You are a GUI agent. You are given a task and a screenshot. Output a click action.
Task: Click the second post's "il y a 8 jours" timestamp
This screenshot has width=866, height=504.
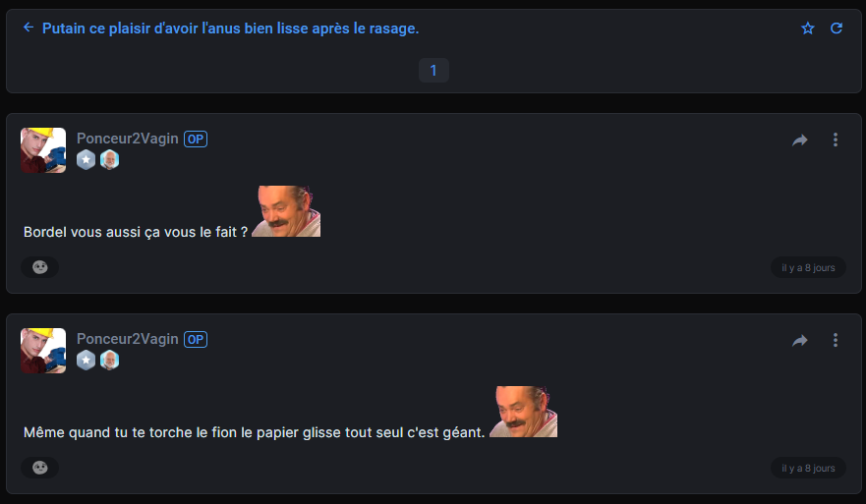pos(808,468)
